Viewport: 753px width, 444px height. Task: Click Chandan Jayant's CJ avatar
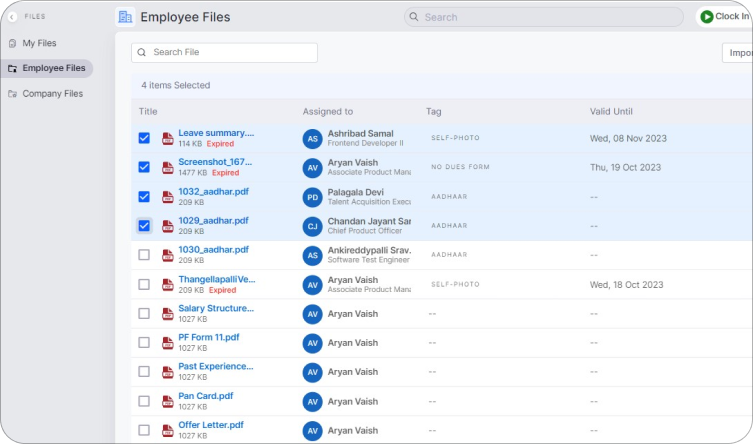313,227
